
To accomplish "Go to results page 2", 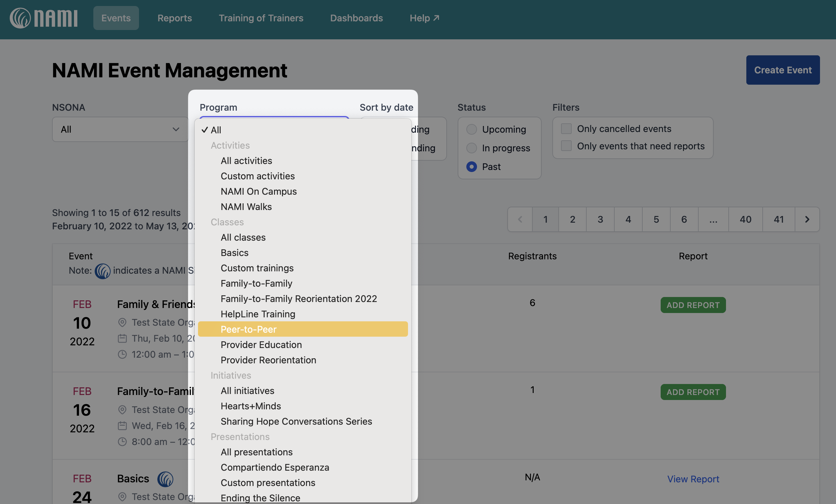I will point(572,219).
